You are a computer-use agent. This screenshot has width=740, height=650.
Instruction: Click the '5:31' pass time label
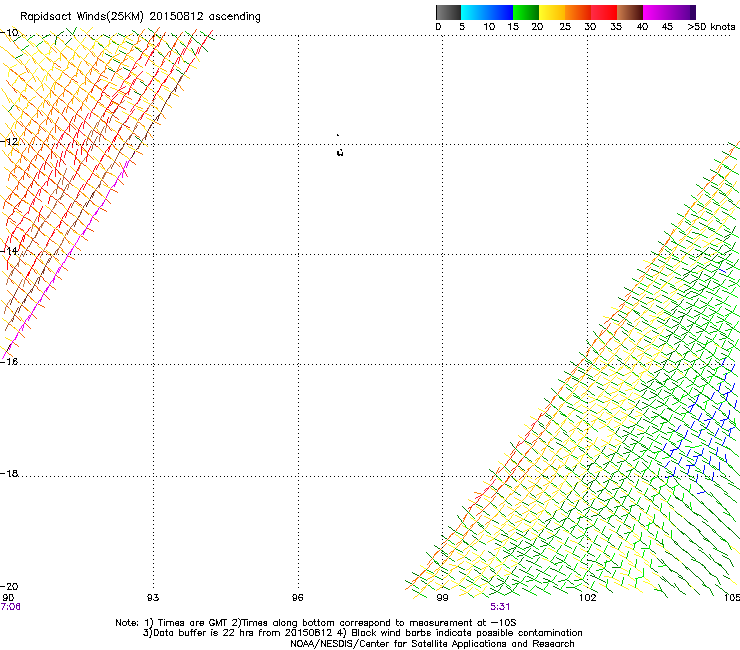(x=500, y=607)
